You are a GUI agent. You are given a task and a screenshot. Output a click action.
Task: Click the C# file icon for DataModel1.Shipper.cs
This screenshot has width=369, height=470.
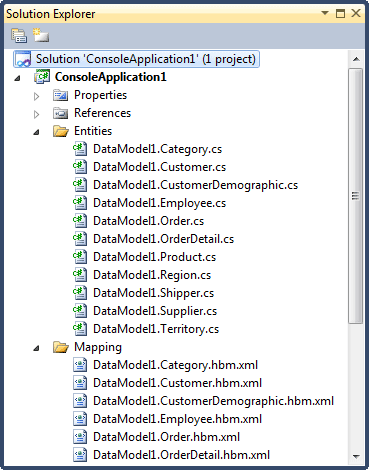pos(80,293)
